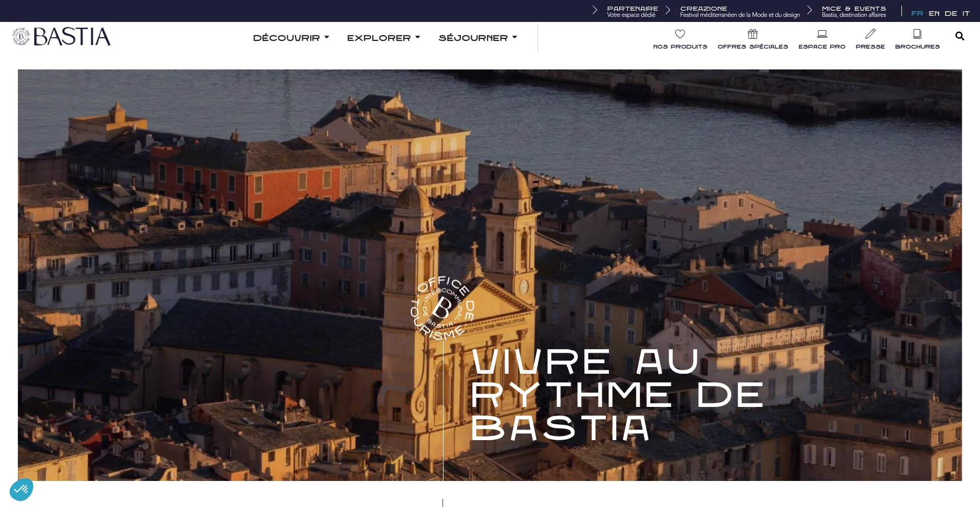Click the Brochures booklet icon
The height and width of the screenshot is (507, 980).
click(917, 34)
